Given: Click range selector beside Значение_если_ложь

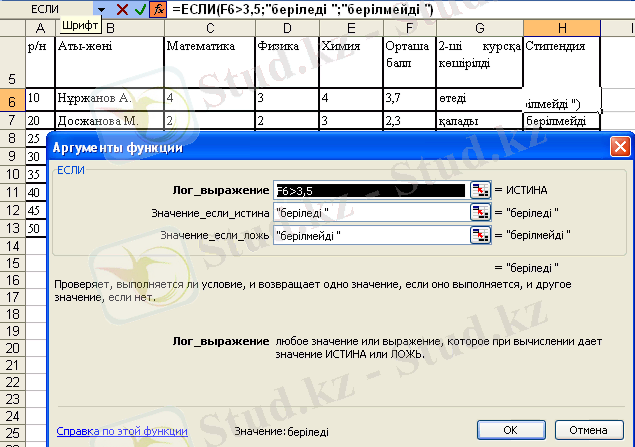Looking at the screenshot, I should (x=480, y=236).
